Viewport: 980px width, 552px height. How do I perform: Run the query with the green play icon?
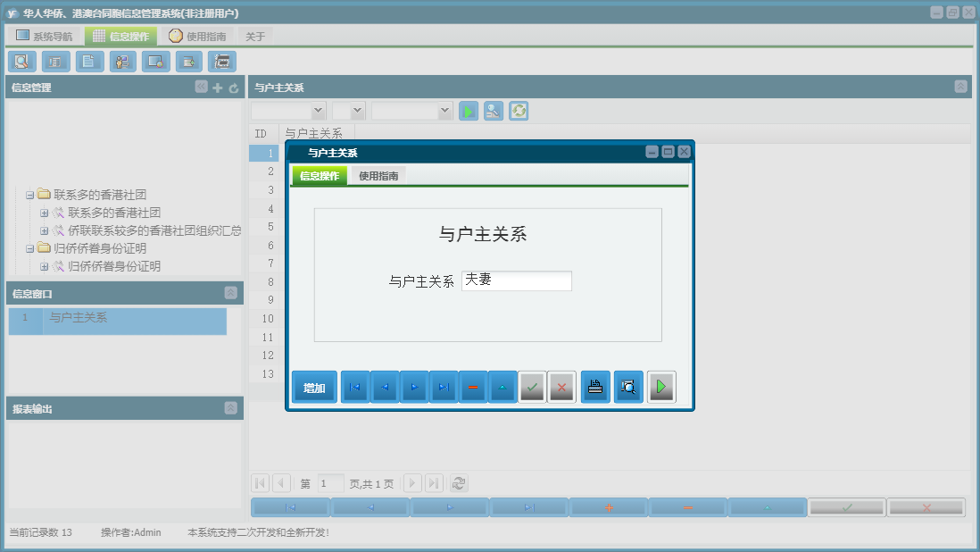468,111
